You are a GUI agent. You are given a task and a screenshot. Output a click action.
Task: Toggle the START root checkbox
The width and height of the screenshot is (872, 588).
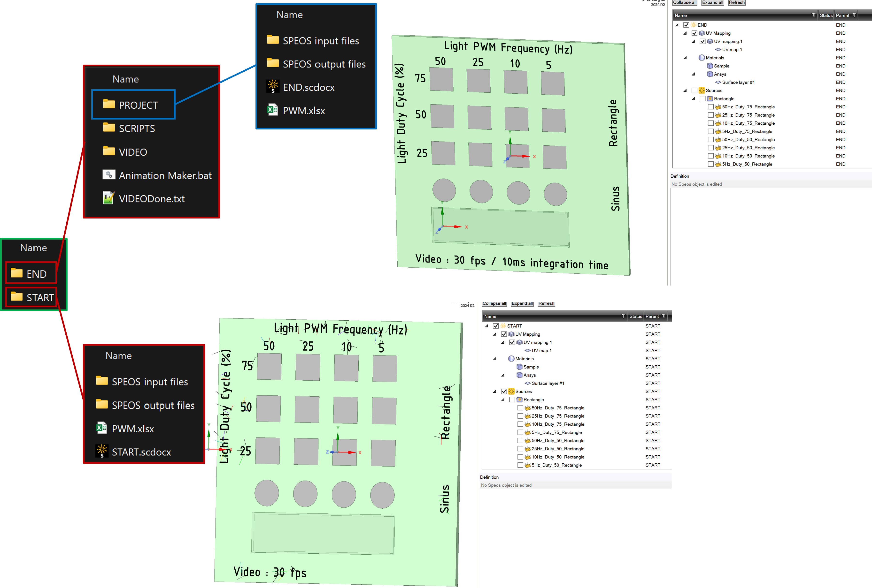[x=496, y=326]
